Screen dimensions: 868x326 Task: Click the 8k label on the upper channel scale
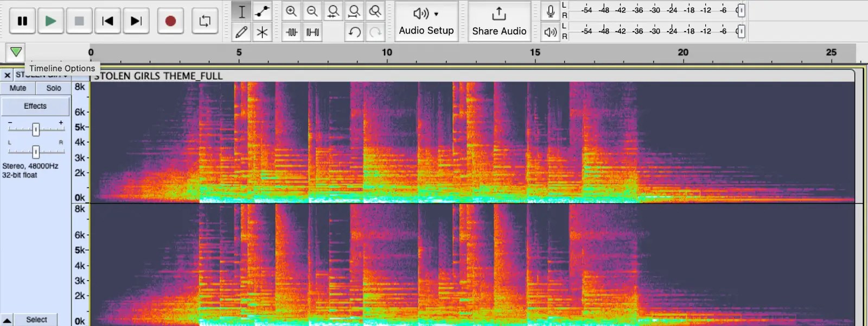[80, 87]
